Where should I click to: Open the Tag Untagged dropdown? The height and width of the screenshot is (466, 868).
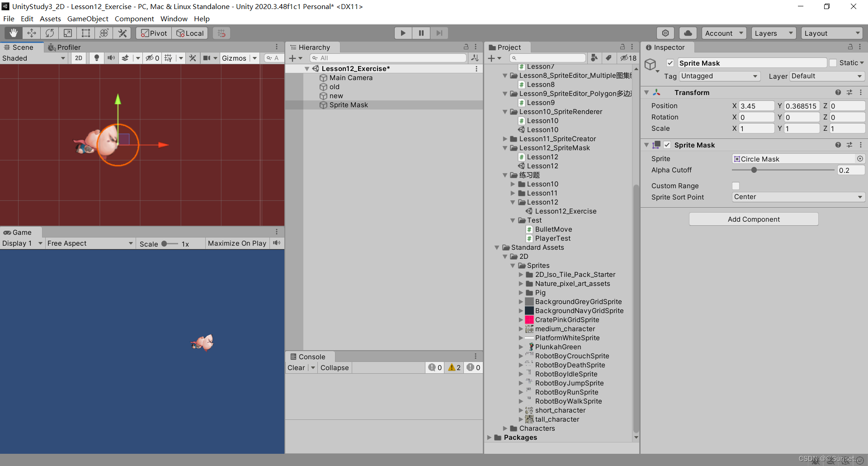point(720,76)
